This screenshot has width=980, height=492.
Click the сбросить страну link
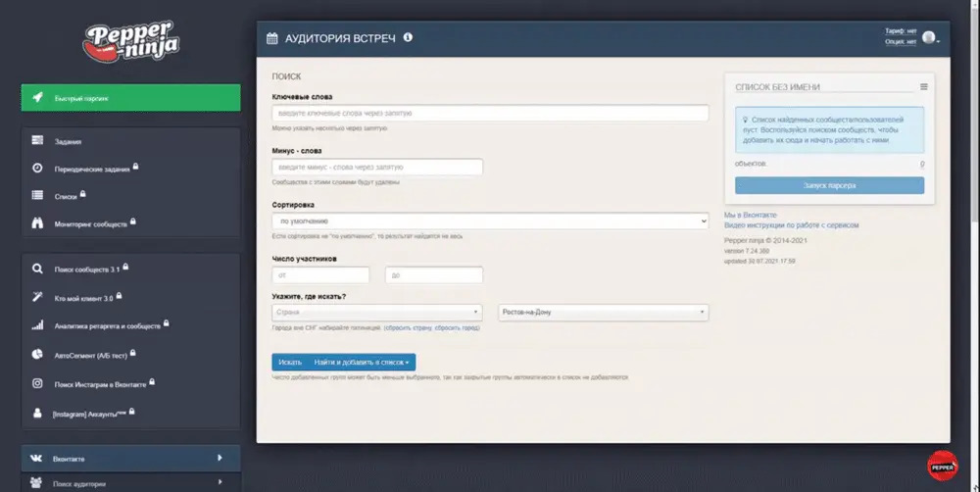click(409, 327)
